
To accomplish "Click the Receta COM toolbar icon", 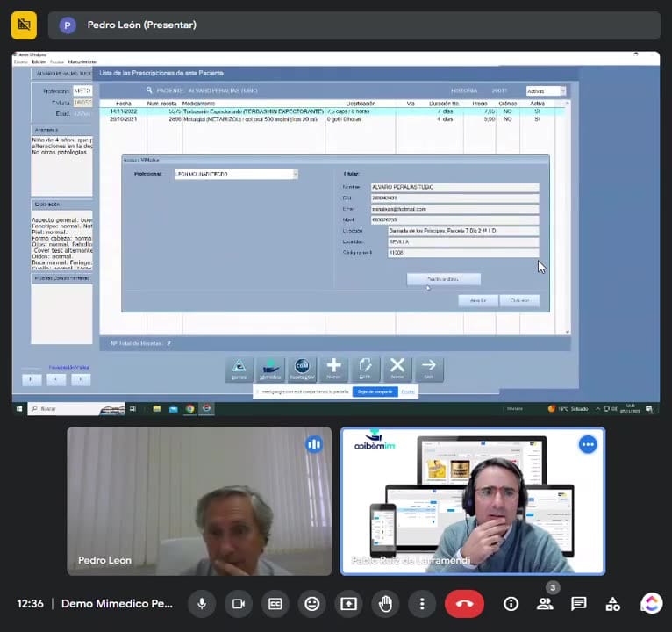I will click(302, 370).
